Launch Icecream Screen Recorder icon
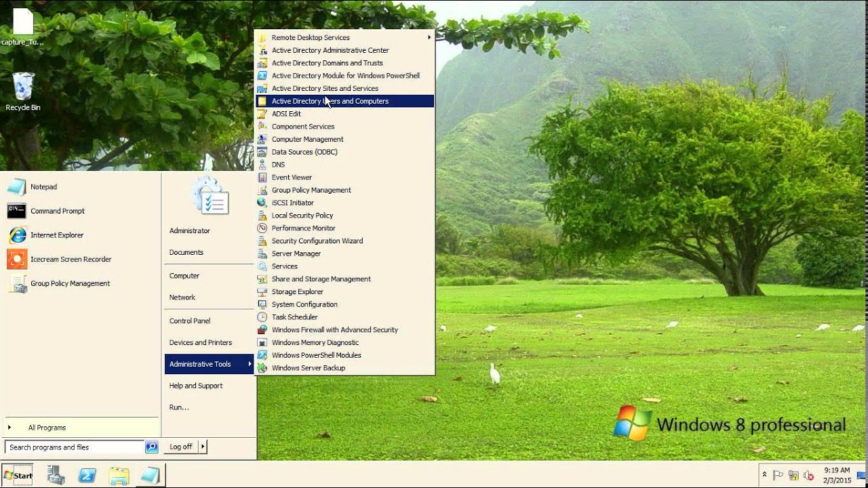Viewport: 868px width, 488px height. [x=17, y=260]
